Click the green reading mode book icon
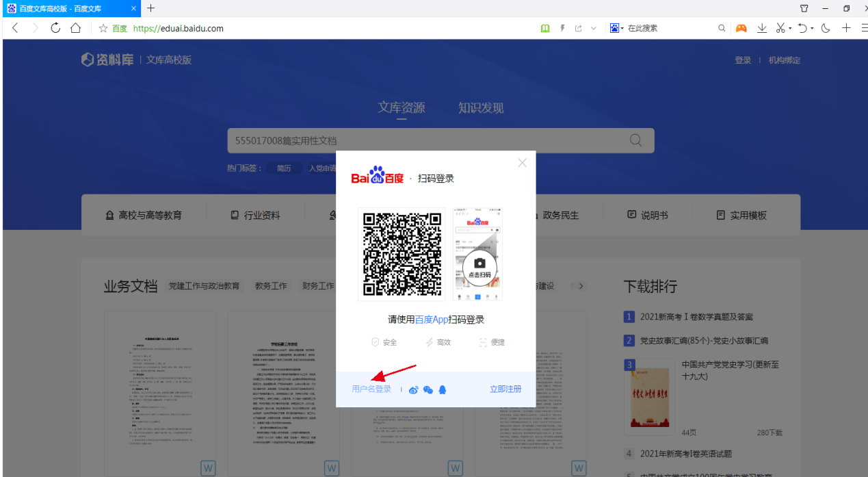Screen dimensions: 868x477 point(544,28)
